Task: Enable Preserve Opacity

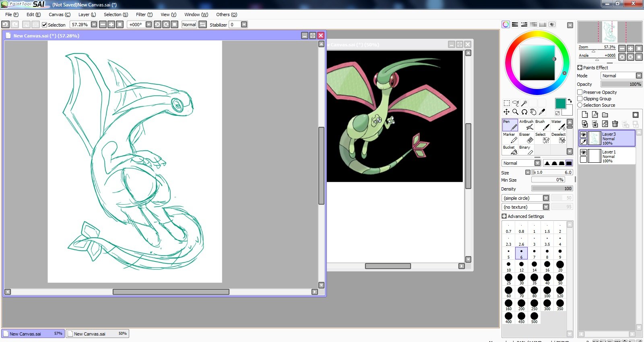Action: click(580, 92)
